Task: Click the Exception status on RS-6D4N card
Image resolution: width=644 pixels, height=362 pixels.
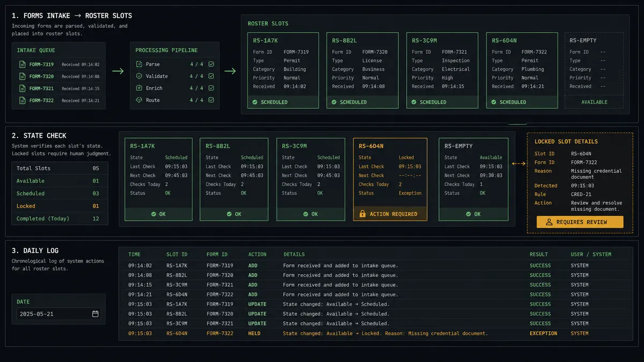Action: 410,193
